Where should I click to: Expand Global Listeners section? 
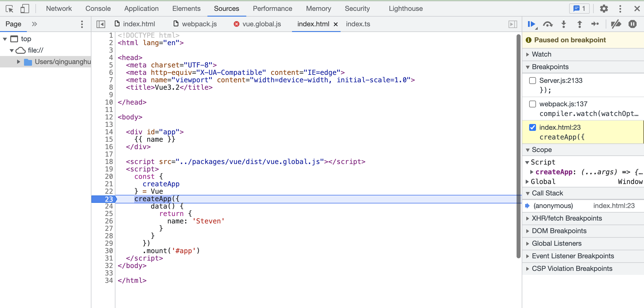pos(528,243)
